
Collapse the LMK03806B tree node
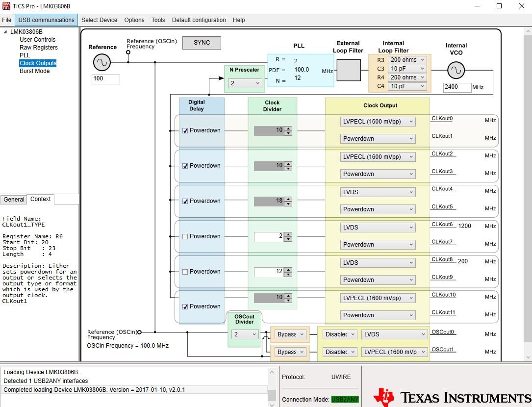pyautogui.click(x=5, y=32)
